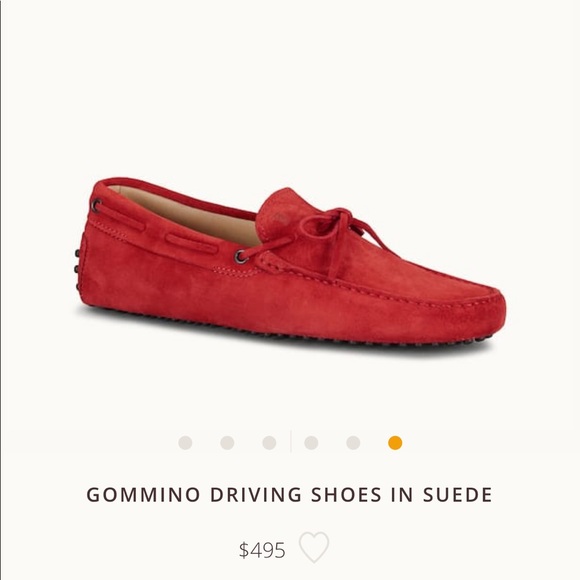Click the metal eyelet at the shoe's side
Screen dimensions: 580x580
click(x=241, y=256)
